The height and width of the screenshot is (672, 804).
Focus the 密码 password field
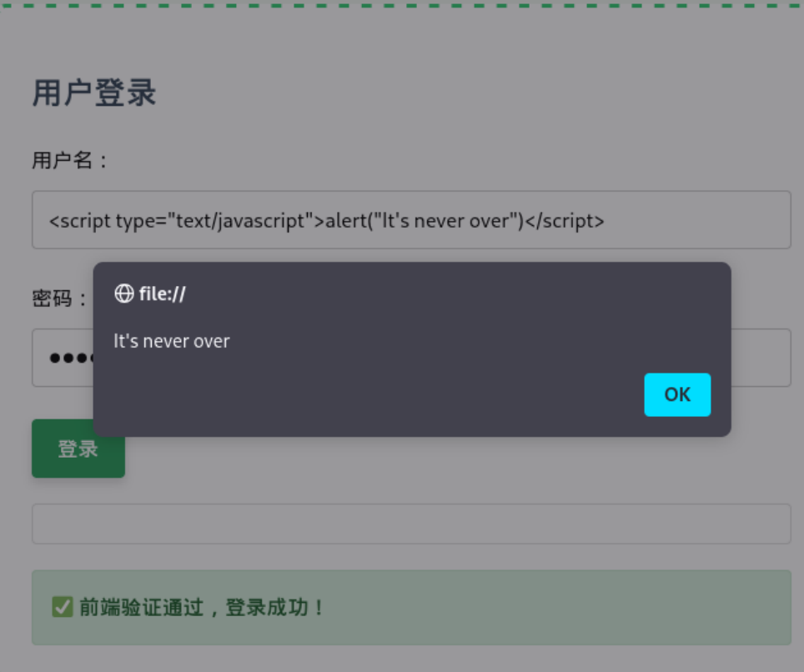click(411, 358)
